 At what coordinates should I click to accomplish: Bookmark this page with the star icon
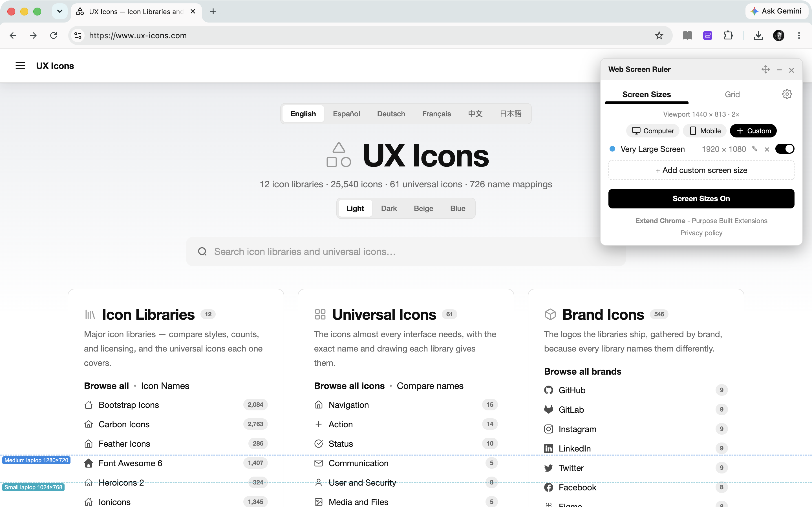coord(659,35)
